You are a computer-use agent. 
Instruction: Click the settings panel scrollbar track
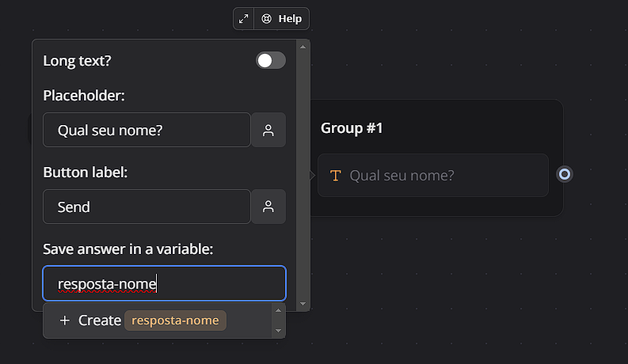click(303, 174)
